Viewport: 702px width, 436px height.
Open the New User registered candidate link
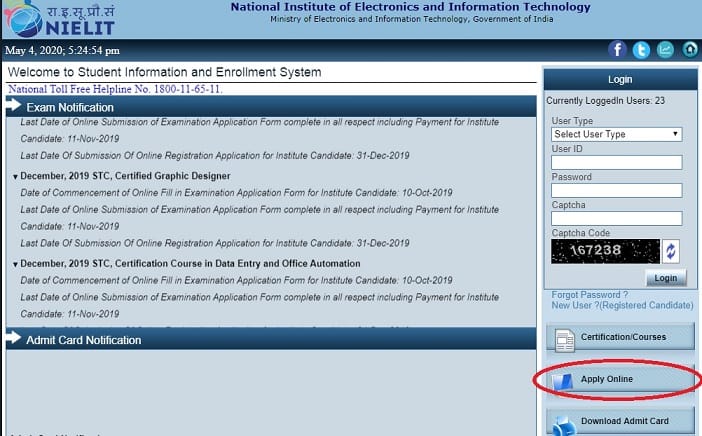[x=622, y=305]
